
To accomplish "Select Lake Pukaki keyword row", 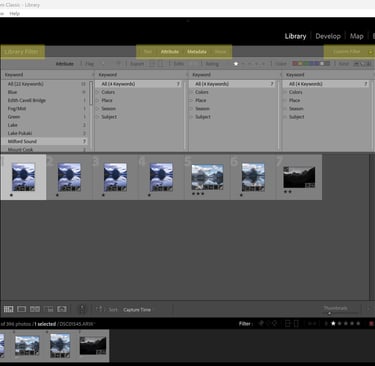I will coord(44,133).
